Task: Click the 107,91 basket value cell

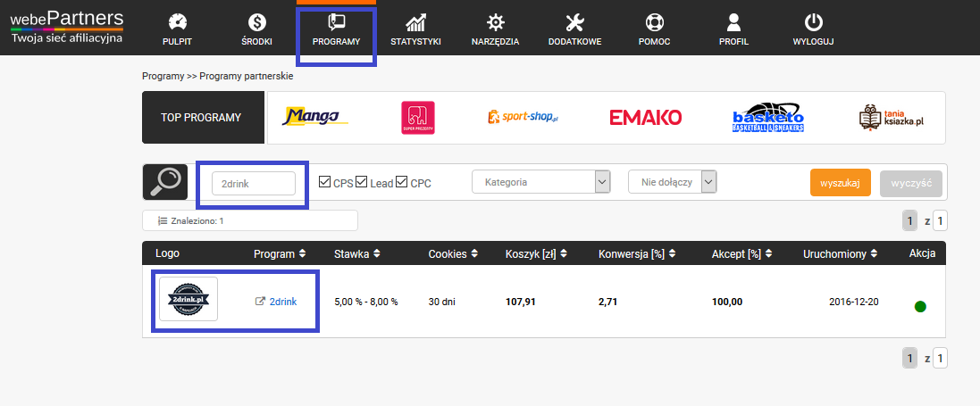Action: pos(520,302)
